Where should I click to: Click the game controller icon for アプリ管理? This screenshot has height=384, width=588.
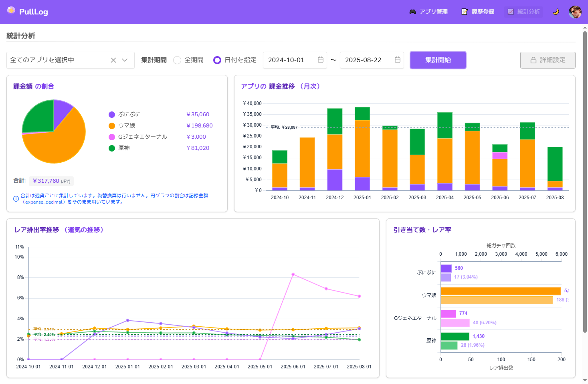412,12
